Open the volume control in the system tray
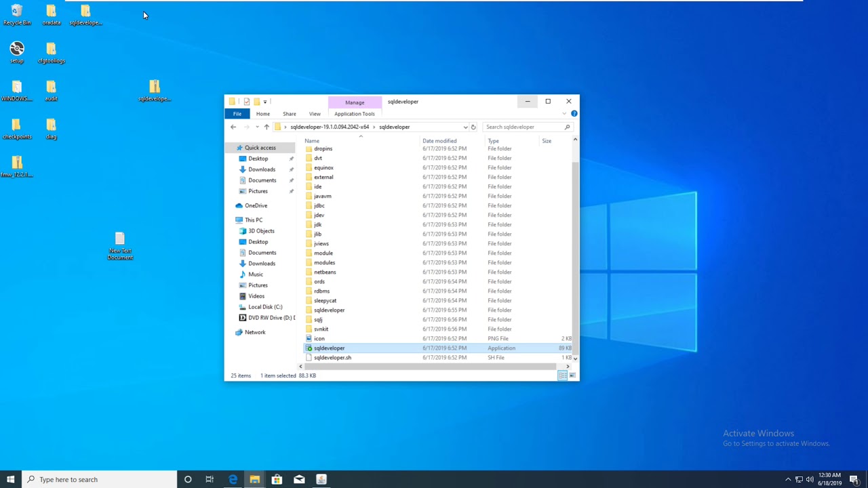The image size is (868, 488). click(810, 479)
